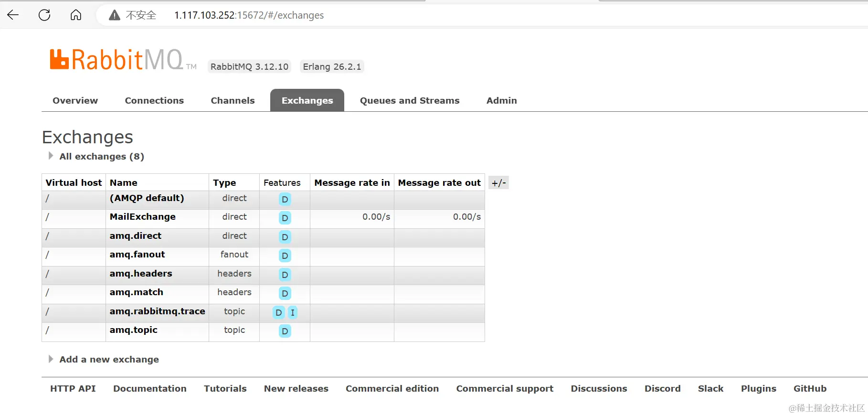Image resolution: width=868 pixels, height=416 pixels.
Task: Click the D durable badge for MailExchange
Action: coord(285,218)
